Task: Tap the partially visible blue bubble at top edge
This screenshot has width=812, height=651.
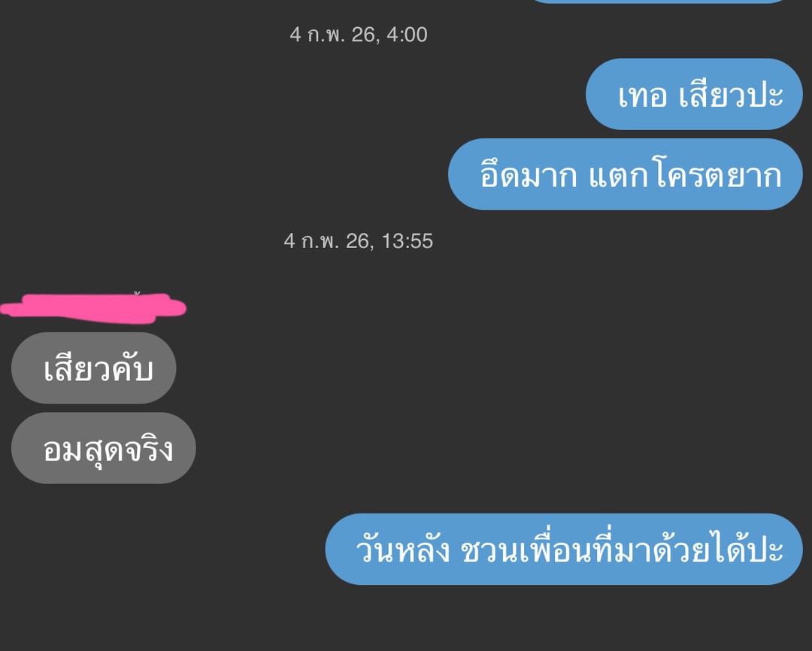Action: click(658, 2)
